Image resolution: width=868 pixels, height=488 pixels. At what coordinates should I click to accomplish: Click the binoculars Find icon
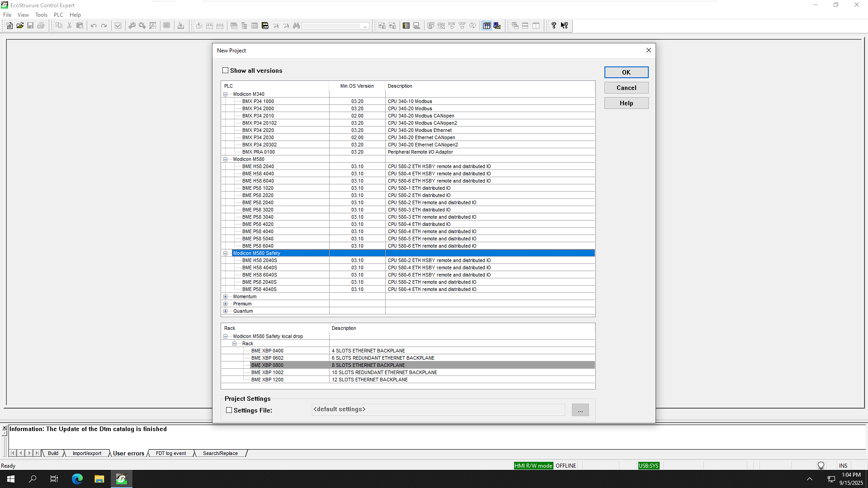[297, 26]
